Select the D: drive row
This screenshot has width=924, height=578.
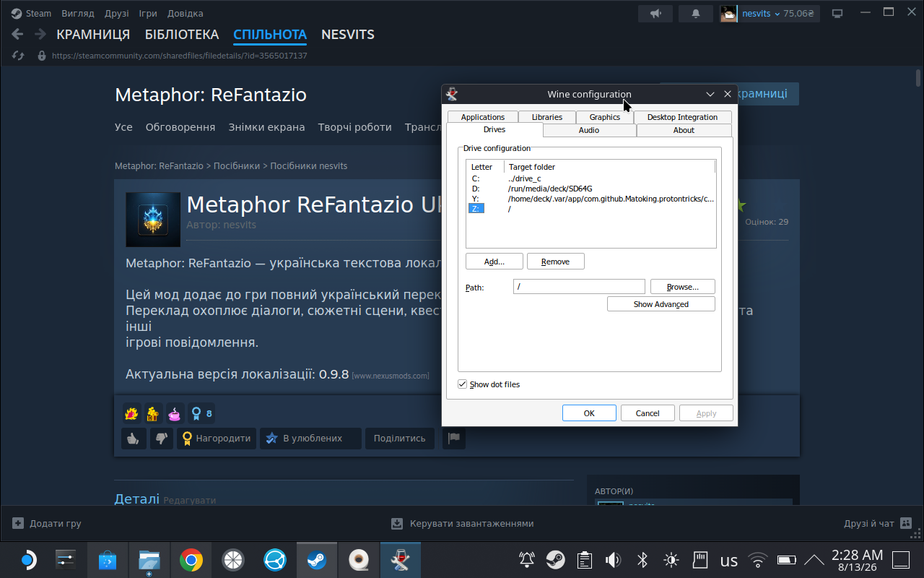591,189
